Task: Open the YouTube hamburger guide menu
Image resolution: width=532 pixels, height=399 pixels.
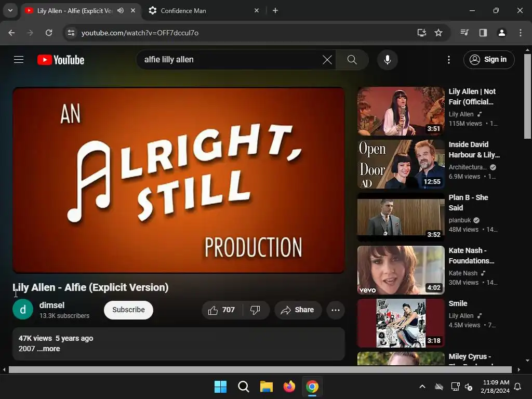Action: 19,60
